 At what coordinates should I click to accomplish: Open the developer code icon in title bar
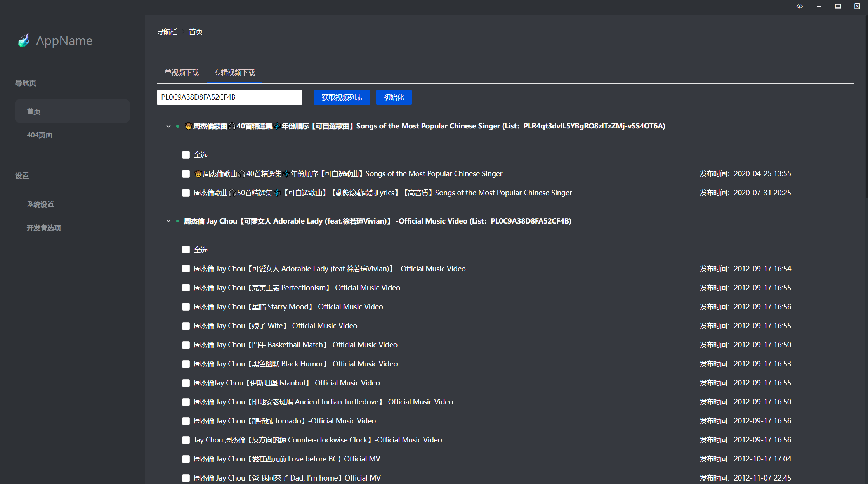point(800,6)
